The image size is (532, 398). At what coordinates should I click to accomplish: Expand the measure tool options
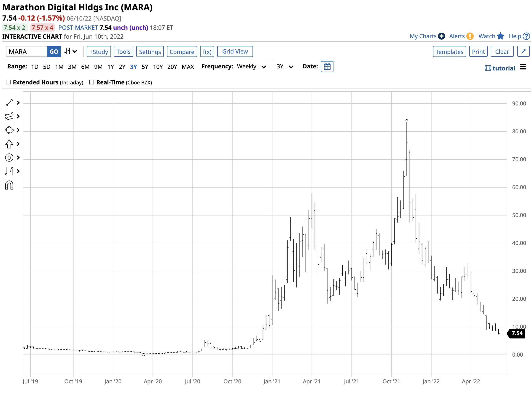(18, 172)
